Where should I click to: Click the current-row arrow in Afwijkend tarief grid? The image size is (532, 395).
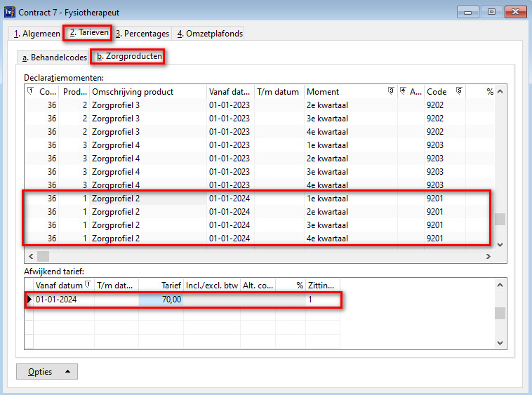coord(29,300)
